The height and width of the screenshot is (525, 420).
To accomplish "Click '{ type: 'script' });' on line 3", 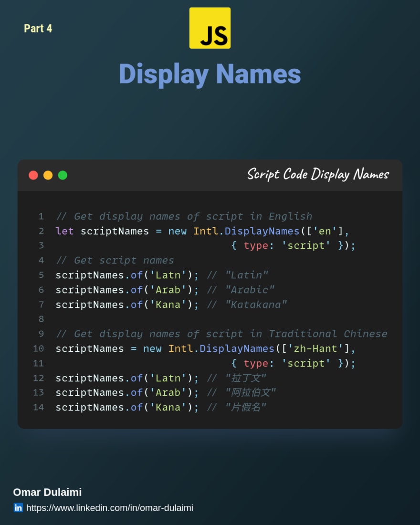I will click(293, 245).
